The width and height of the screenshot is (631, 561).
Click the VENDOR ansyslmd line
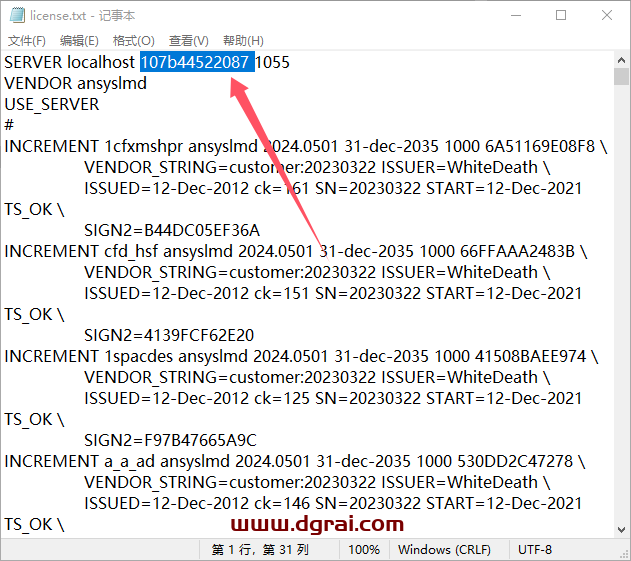(76, 83)
